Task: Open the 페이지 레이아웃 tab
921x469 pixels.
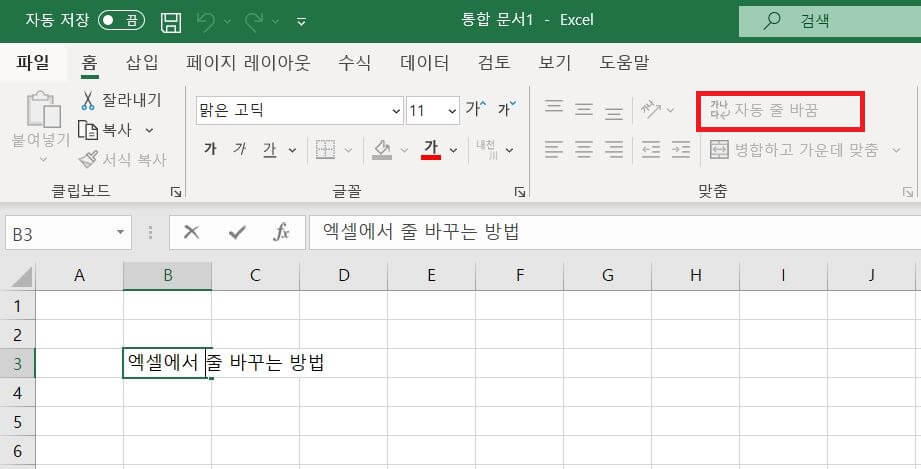Action: click(x=248, y=62)
